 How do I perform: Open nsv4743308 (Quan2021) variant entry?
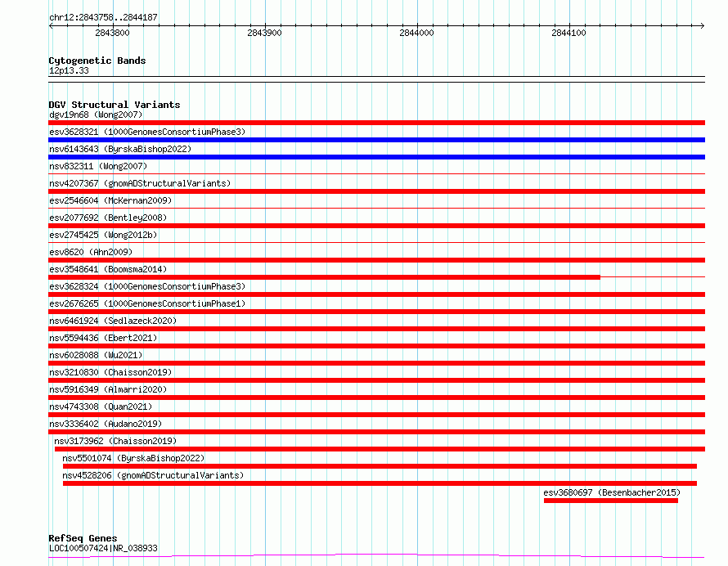click(x=101, y=407)
